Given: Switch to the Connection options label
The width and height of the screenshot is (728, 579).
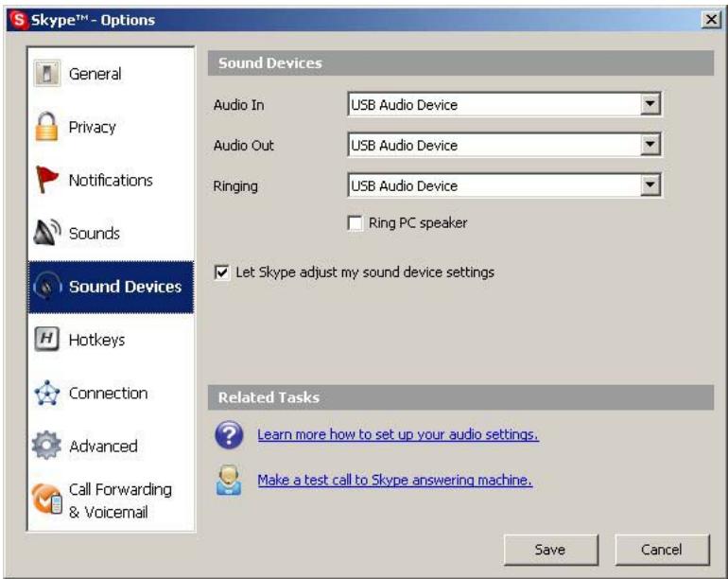Looking at the screenshot, I should [108, 394].
